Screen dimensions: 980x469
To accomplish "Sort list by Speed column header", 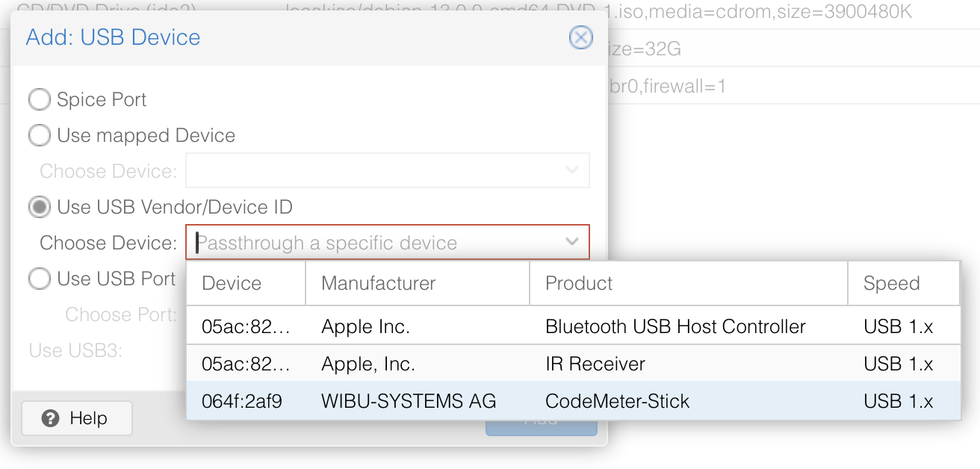I will (x=904, y=283).
